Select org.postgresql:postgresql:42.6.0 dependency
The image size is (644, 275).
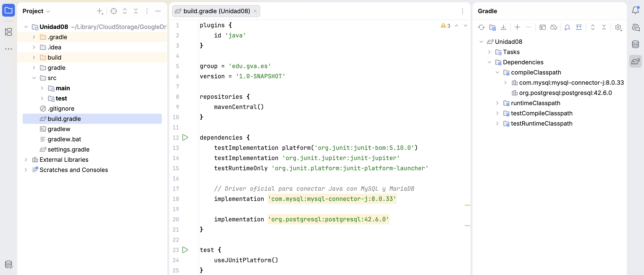pyautogui.click(x=562, y=93)
